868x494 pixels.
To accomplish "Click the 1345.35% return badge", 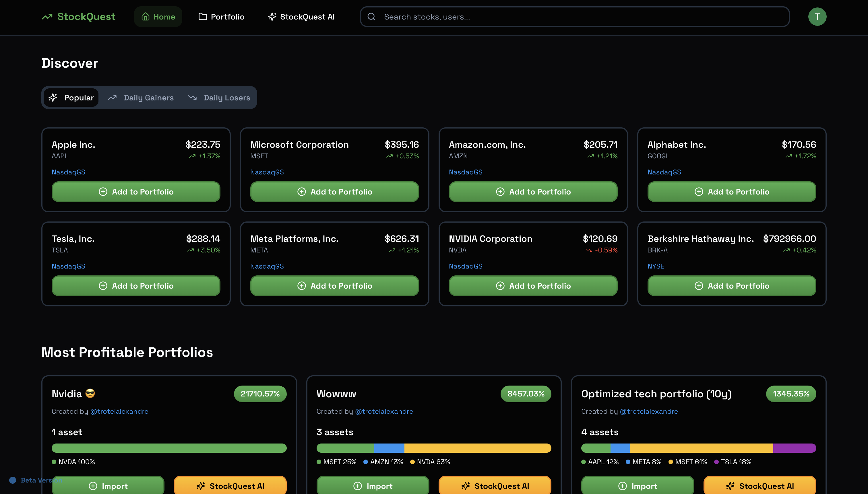I will click(791, 394).
